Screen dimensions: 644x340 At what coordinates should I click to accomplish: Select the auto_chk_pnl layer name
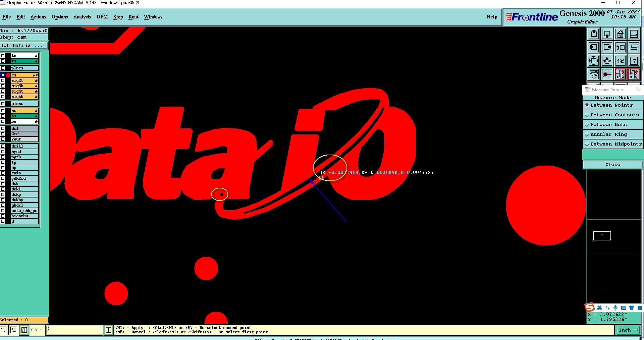[x=24, y=211]
